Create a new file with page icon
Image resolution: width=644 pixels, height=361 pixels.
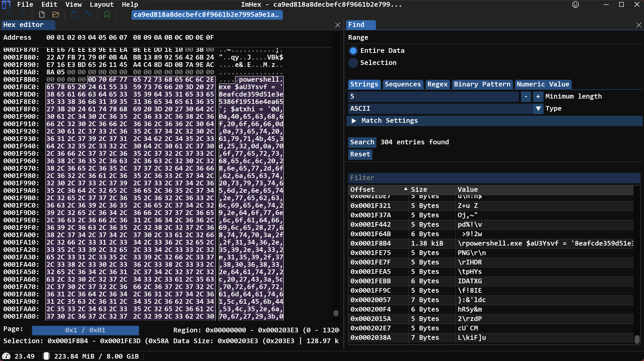[x=42, y=15]
